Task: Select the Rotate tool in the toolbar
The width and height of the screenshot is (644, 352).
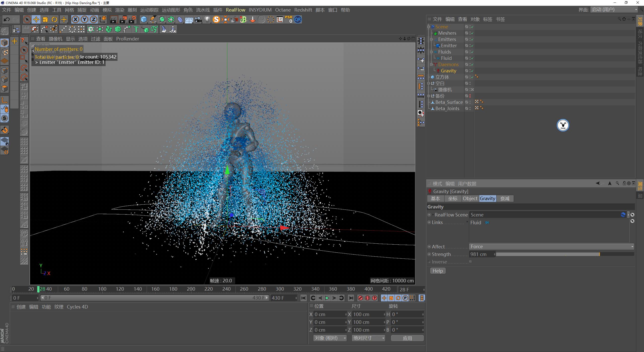Action: coord(55,19)
